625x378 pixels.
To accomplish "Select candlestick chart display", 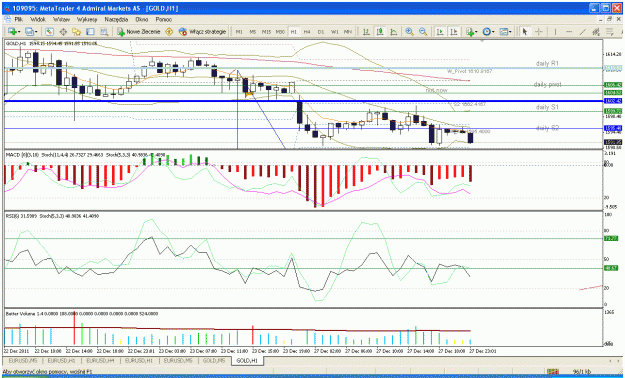I will pos(380,32).
